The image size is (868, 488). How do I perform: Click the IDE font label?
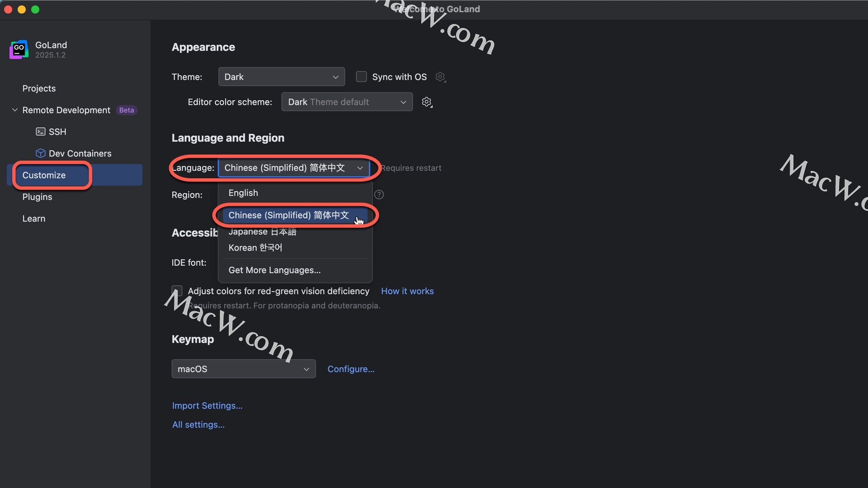(x=189, y=263)
